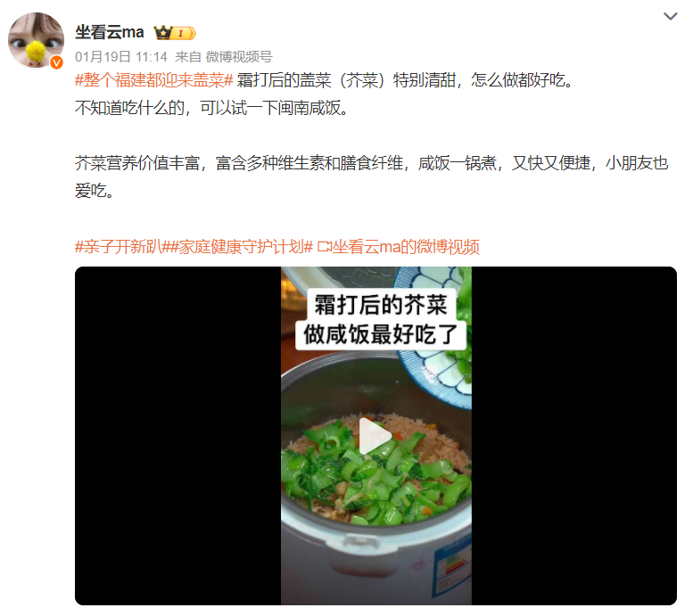
Task: Click the orange verified V badge
Action: click(56, 62)
